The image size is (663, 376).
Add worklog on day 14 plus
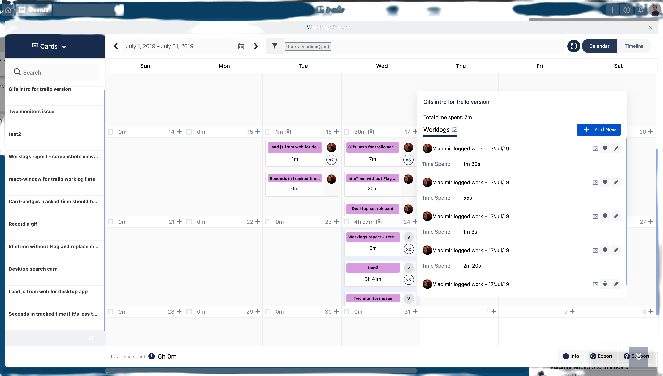point(179,132)
